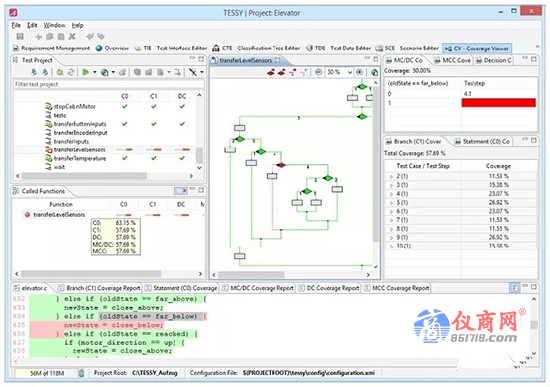Click the red decision diamond in flowchart
This screenshot has height=387, width=550.
[281, 165]
